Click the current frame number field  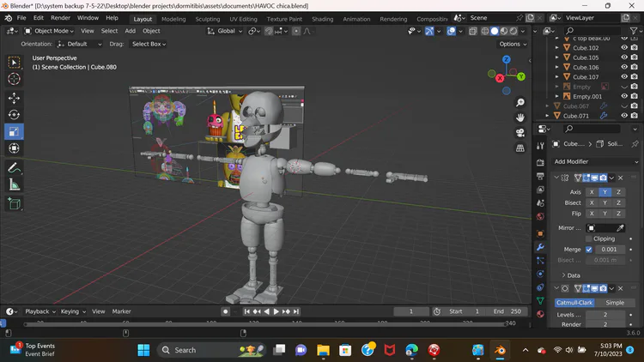tap(410, 311)
